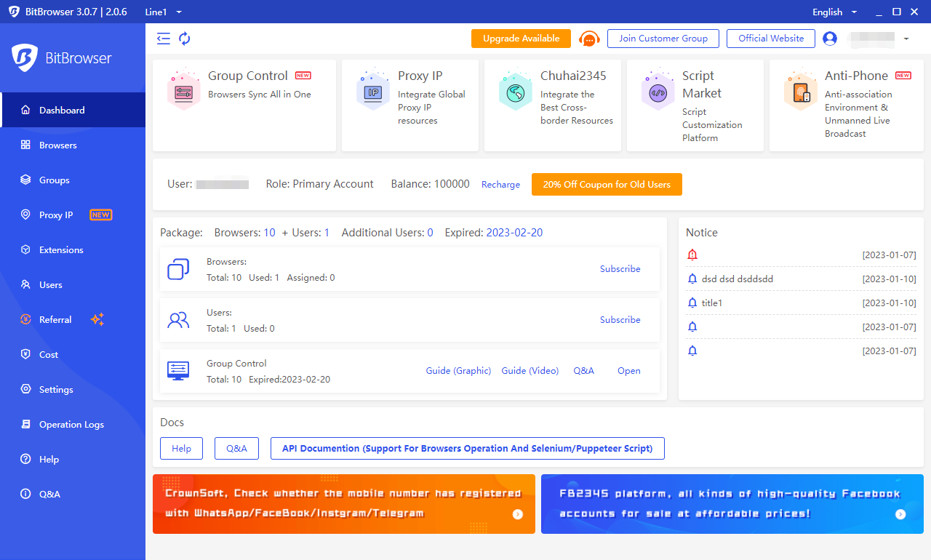Click 20% Off Coupon for Old Users
This screenshot has width=931, height=560.
pyautogui.click(x=607, y=184)
